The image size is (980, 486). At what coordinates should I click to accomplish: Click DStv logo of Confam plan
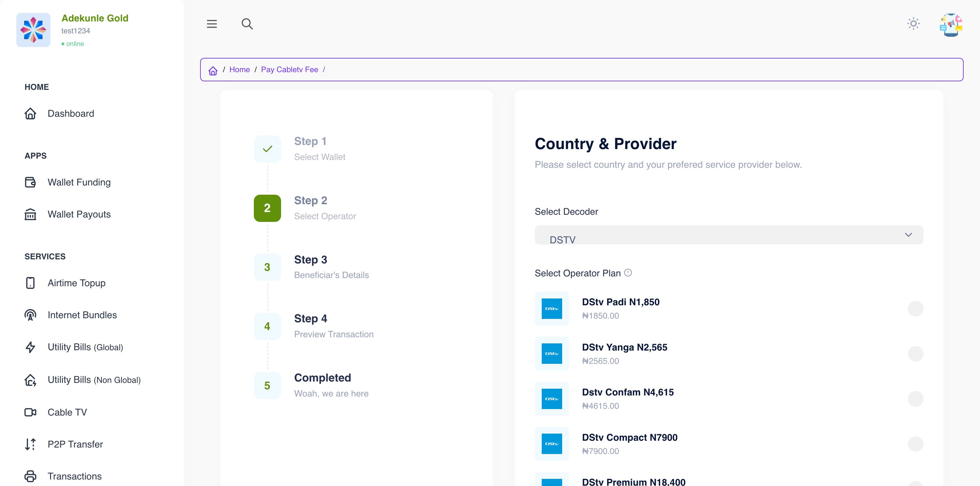pos(552,399)
